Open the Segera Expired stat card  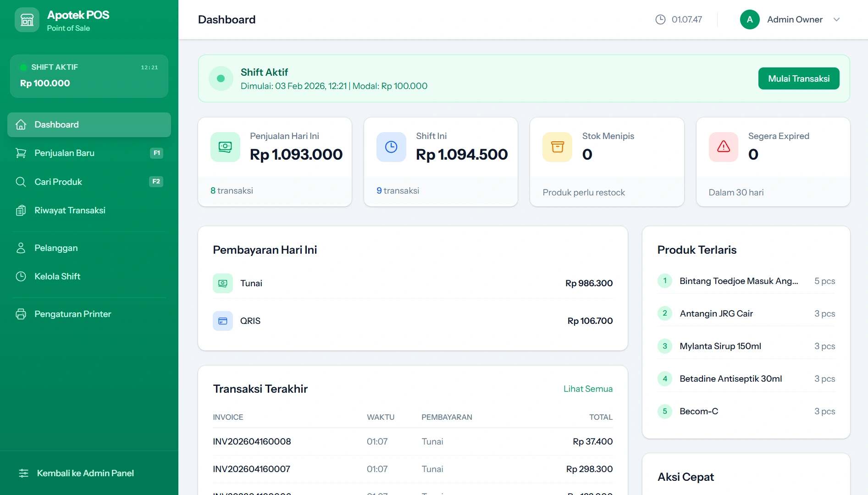(x=773, y=162)
